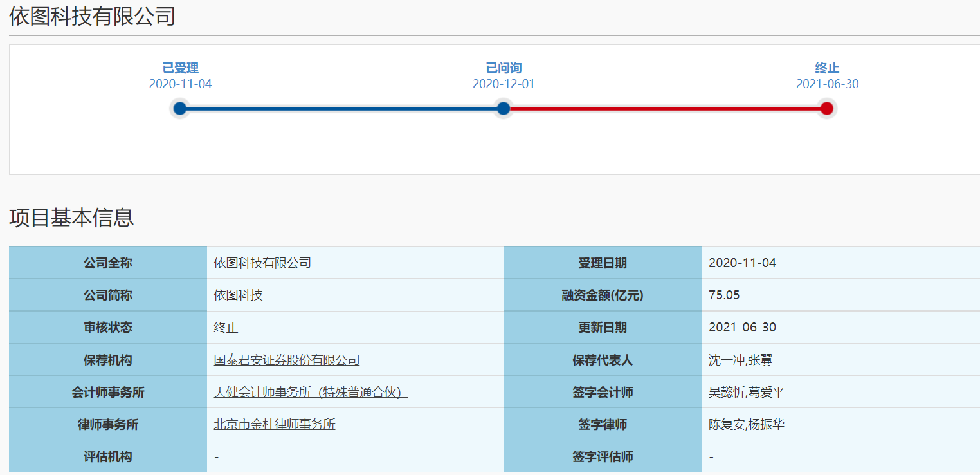Click the 终止 value in the 审核状态 row
The height and width of the screenshot is (475, 980).
(x=226, y=328)
